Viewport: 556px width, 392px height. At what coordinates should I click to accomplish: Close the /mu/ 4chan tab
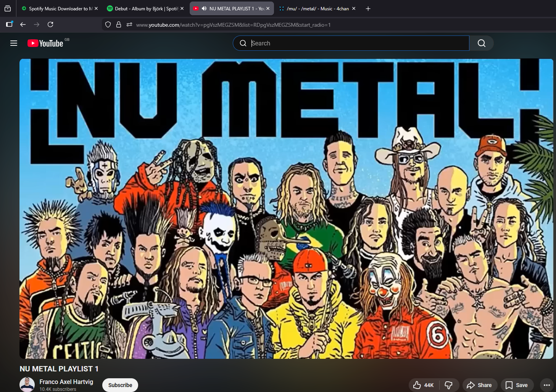354,8
